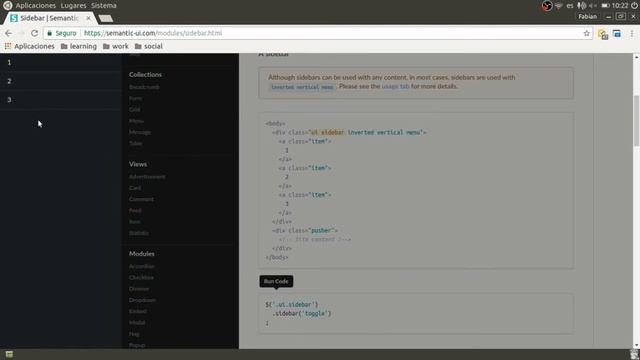Screen dimensions: 640x360
Task: Open Feed under Views
Action: click(x=135, y=211)
